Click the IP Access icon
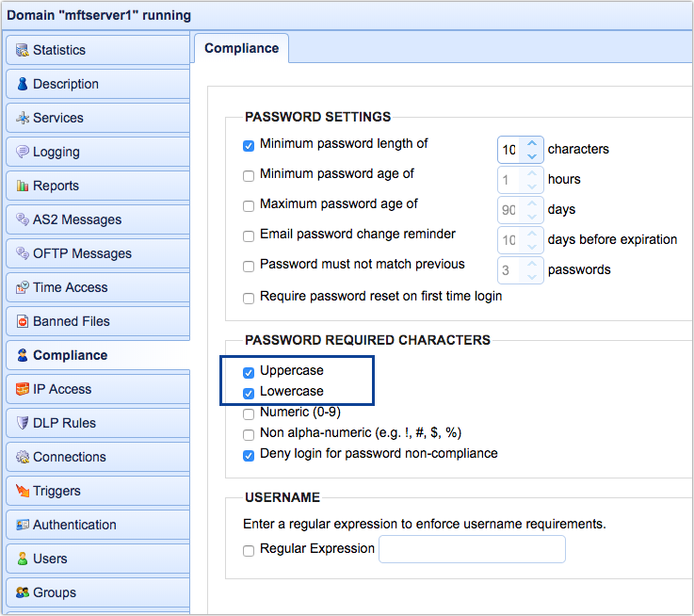 pyautogui.click(x=23, y=389)
